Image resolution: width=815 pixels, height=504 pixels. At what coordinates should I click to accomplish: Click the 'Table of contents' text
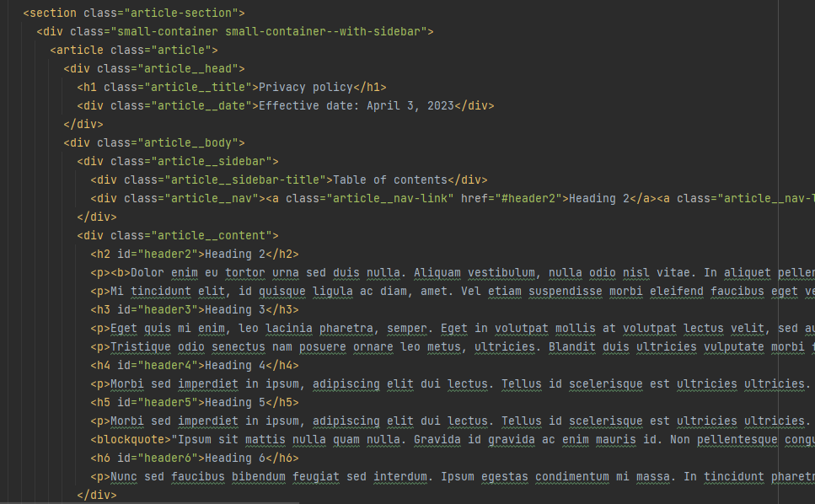click(x=389, y=180)
